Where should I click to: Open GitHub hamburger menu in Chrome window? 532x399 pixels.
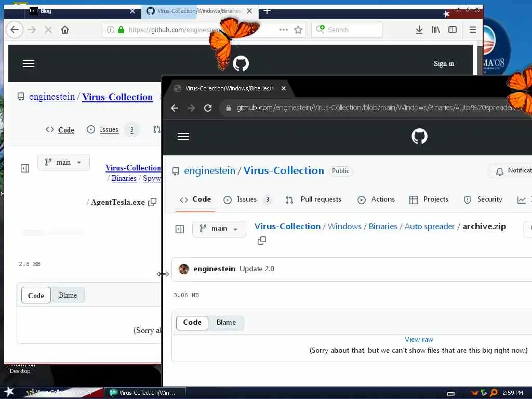click(x=183, y=137)
